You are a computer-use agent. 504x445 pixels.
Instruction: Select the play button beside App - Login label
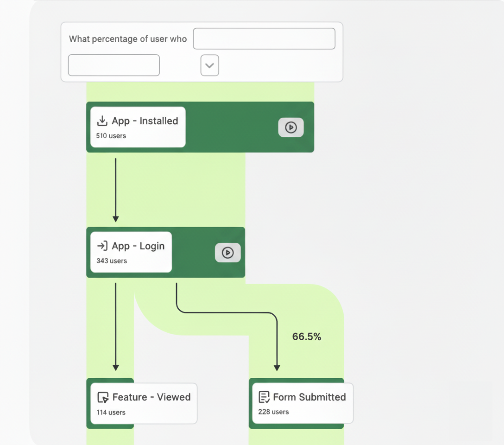click(x=228, y=253)
